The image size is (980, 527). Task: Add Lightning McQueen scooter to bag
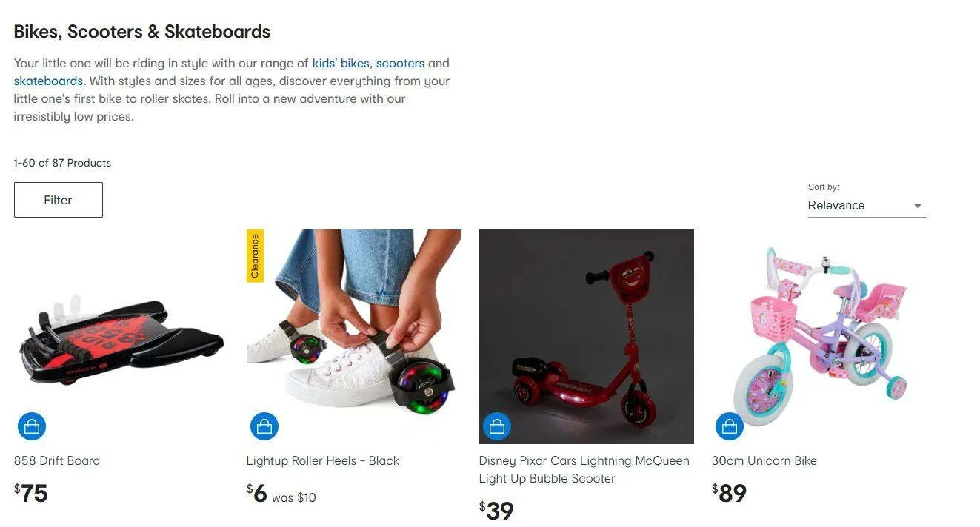(497, 426)
